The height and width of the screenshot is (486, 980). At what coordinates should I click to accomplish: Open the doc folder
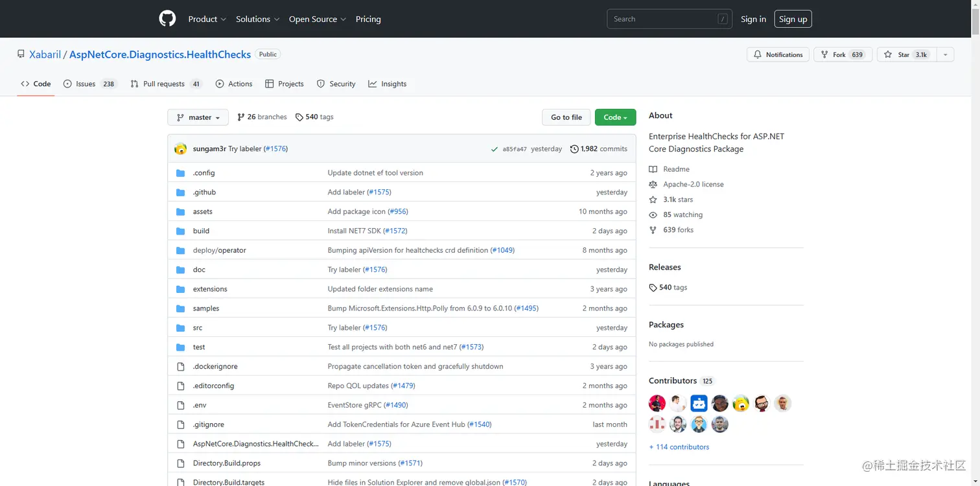[199, 270]
